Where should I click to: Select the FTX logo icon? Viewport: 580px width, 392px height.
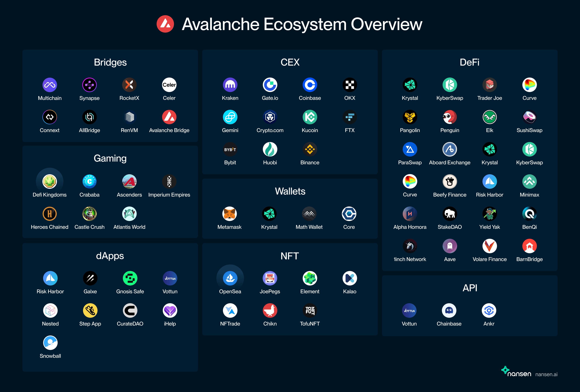coord(350,117)
